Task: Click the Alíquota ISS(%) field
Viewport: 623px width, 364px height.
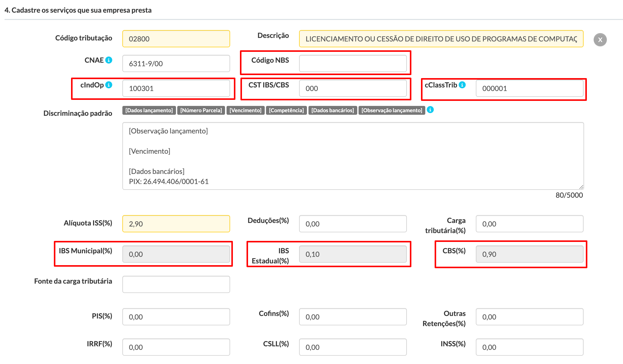Action: 176,224
